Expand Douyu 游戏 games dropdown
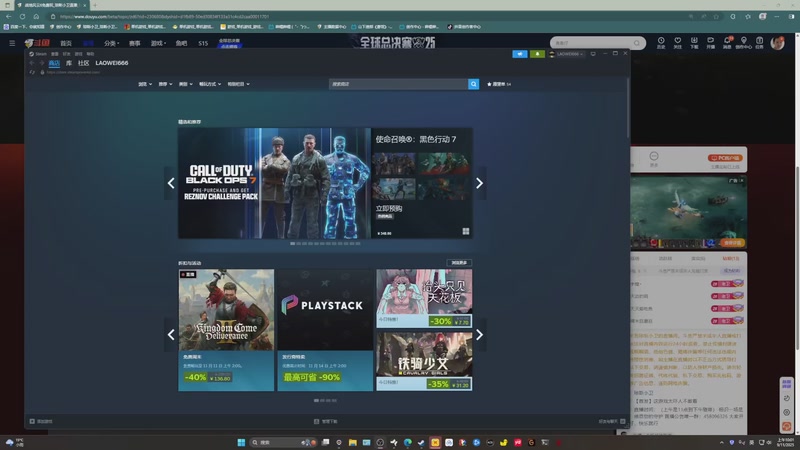This screenshot has width=800, height=450. [x=158, y=43]
